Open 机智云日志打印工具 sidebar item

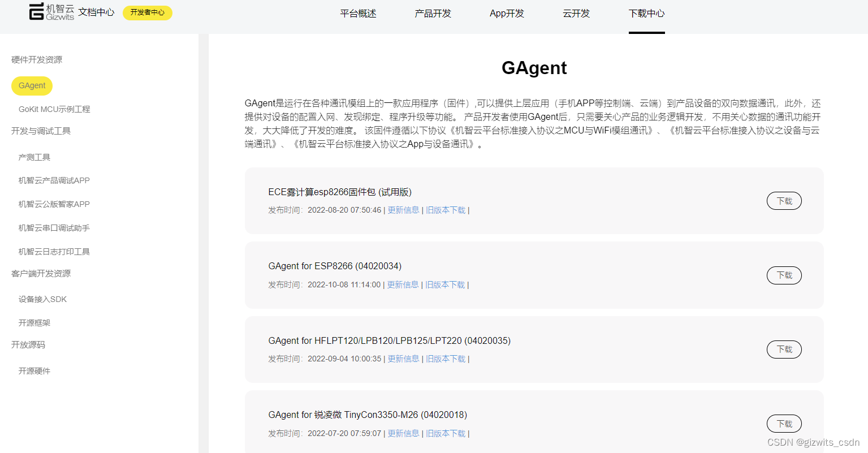(54, 252)
